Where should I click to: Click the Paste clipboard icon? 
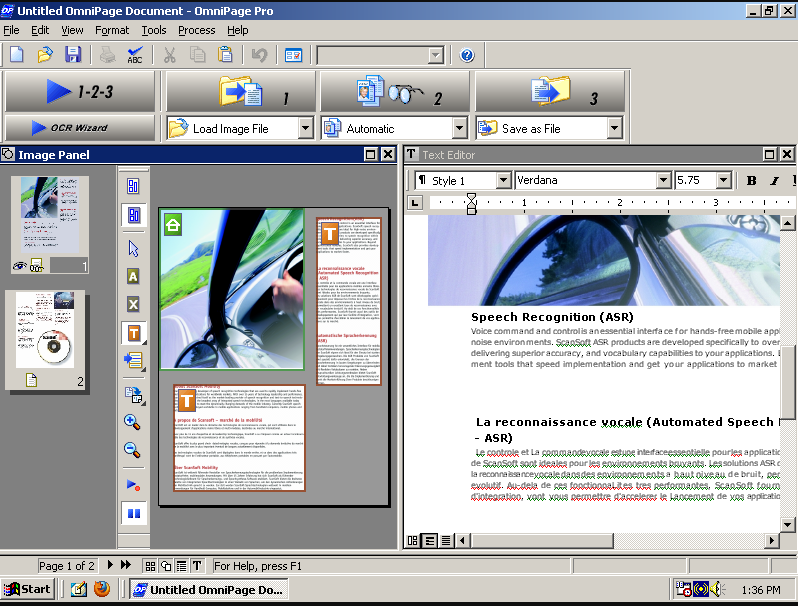(x=225, y=54)
